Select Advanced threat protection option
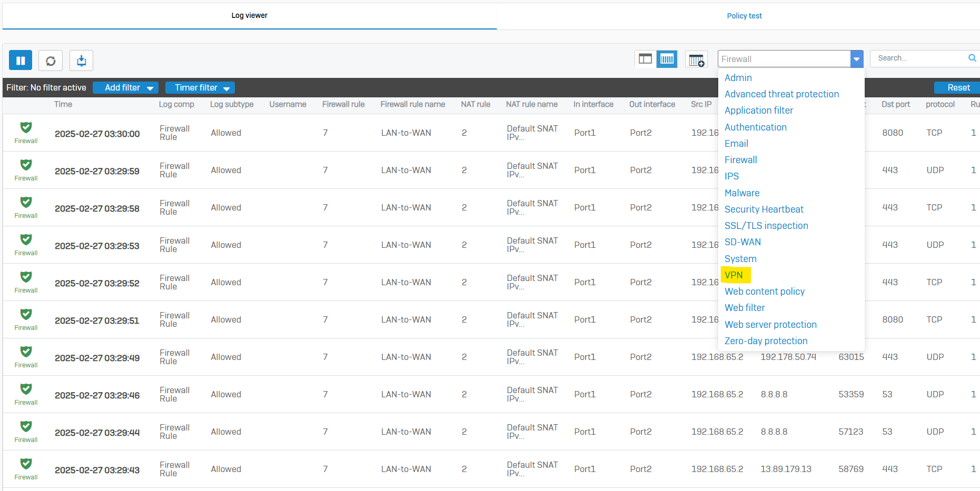 click(781, 94)
